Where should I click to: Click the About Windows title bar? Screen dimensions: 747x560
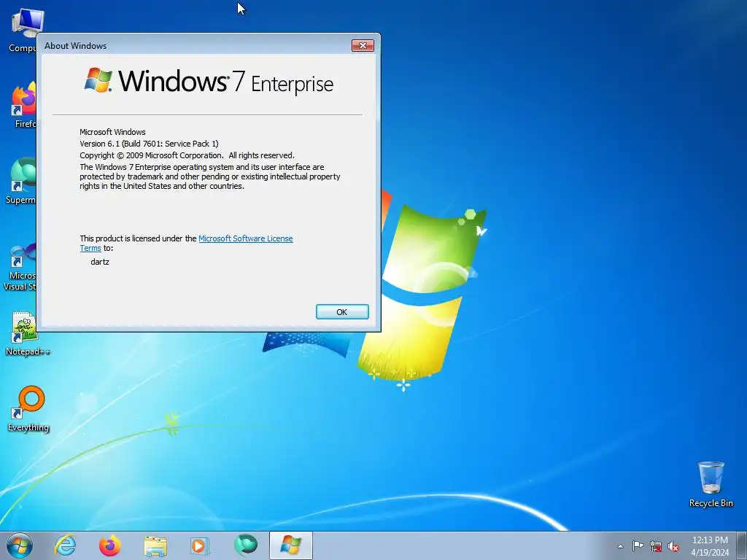click(x=196, y=46)
